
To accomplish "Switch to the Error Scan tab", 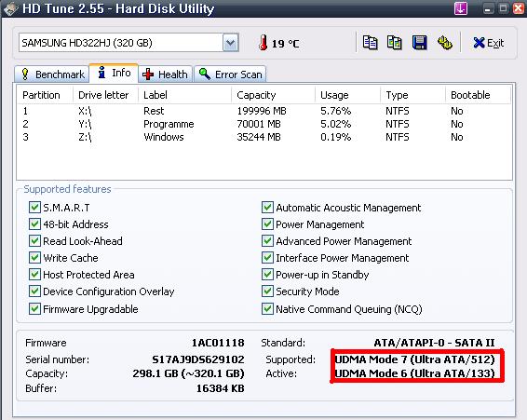I will pyautogui.click(x=230, y=74).
